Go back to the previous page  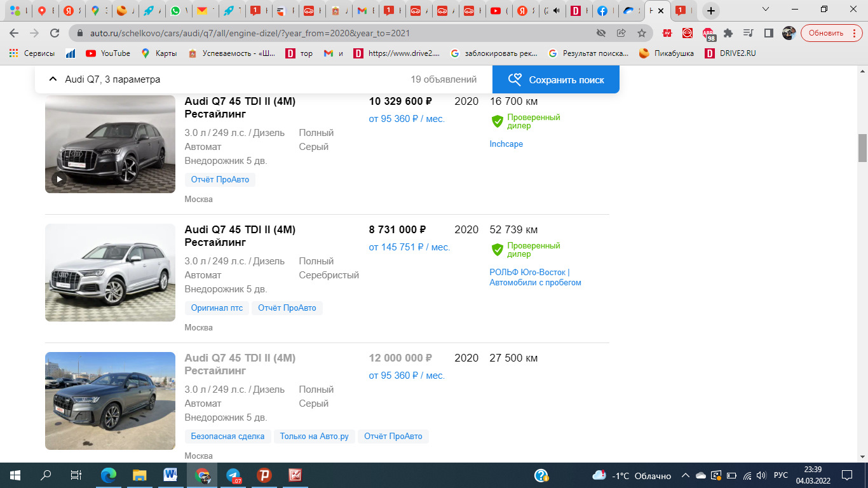[14, 33]
